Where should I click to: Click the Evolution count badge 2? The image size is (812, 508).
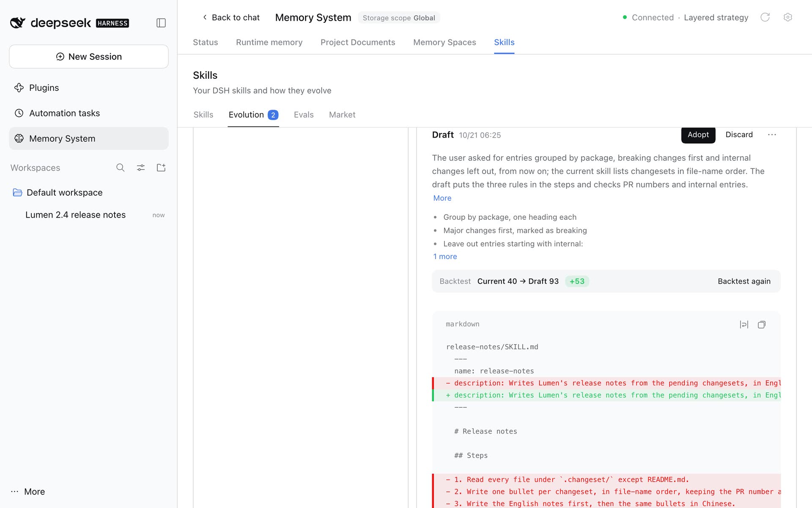pyautogui.click(x=273, y=115)
